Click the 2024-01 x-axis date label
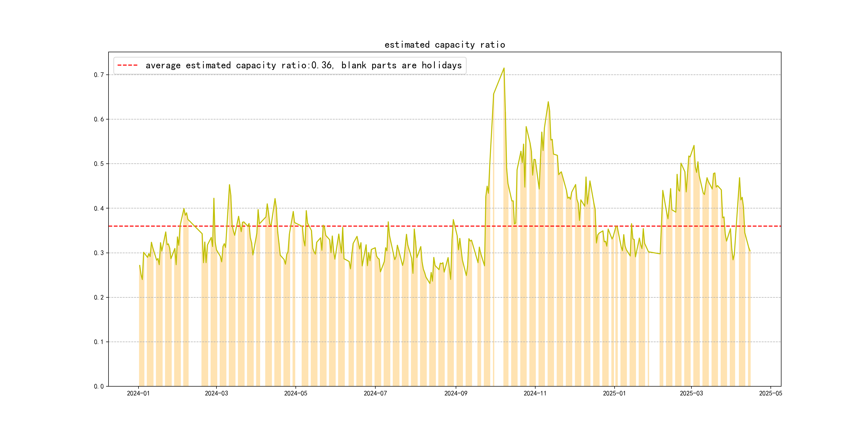The height and width of the screenshot is (434, 868). tap(138, 393)
